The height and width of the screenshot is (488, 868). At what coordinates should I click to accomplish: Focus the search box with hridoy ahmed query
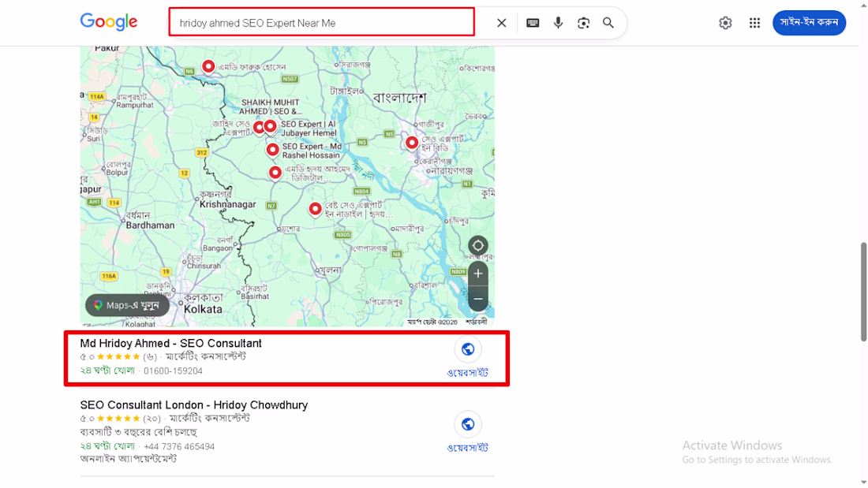click(x=322, y=22)
